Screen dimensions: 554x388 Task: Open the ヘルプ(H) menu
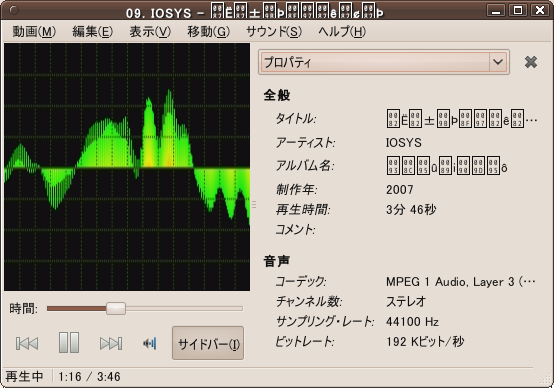point(342,32)
